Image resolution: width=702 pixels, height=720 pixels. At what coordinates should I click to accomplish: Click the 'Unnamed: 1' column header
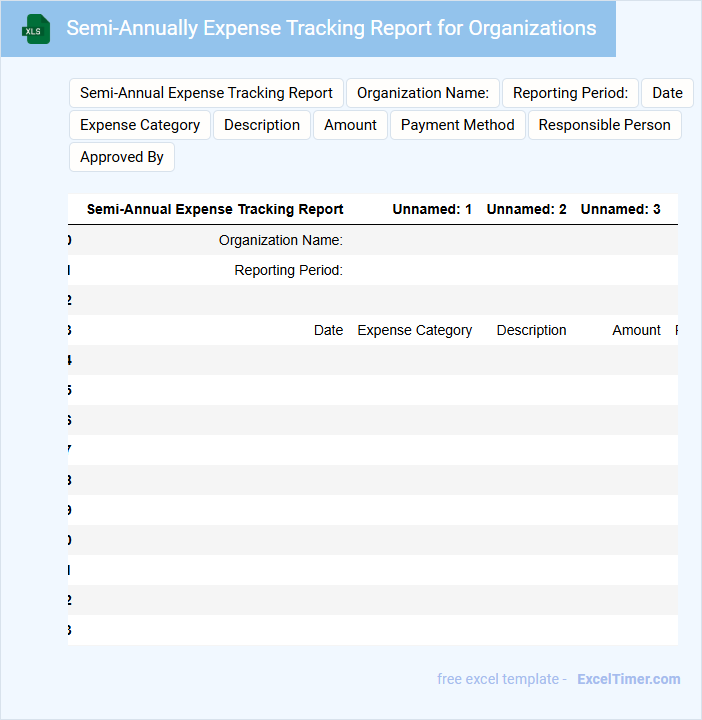pos(432,210)
